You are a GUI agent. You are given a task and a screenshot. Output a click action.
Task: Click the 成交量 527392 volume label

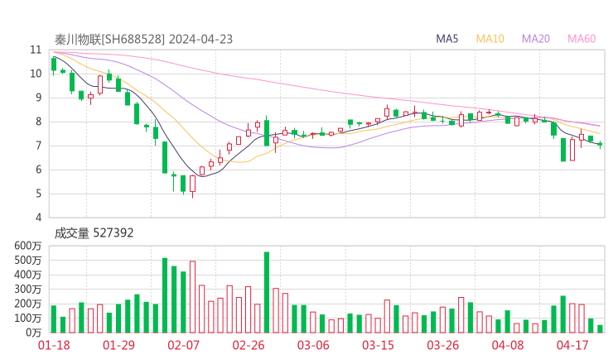point(94,233)
